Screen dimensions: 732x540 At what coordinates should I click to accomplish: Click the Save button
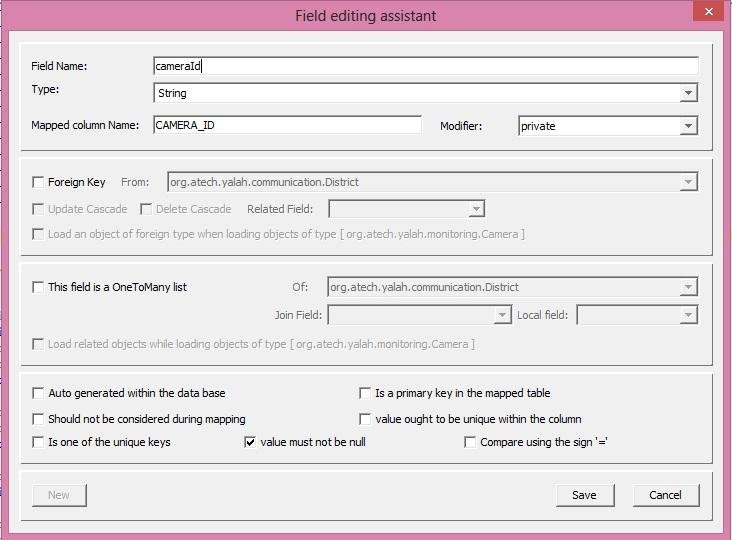point(584,495)
